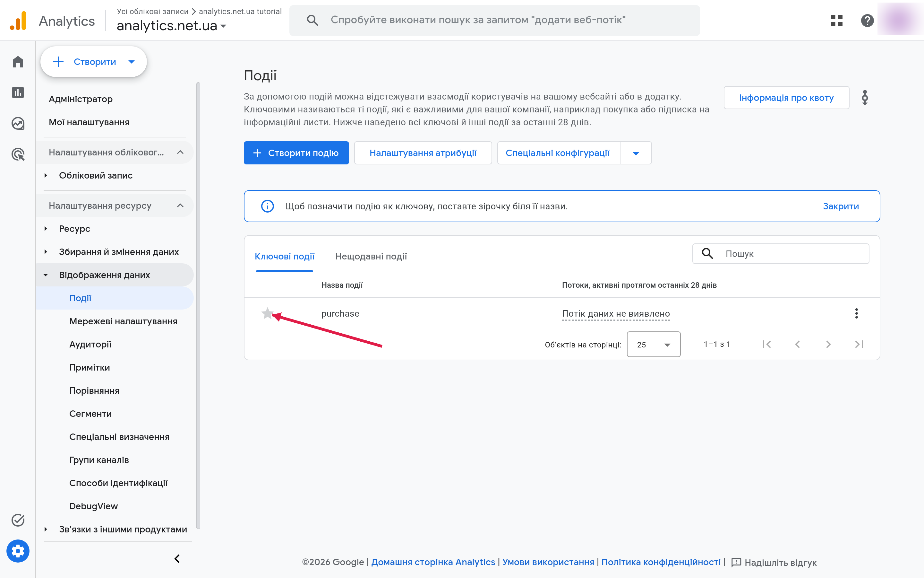Select Порівняння in sidebar

point(94,391)
